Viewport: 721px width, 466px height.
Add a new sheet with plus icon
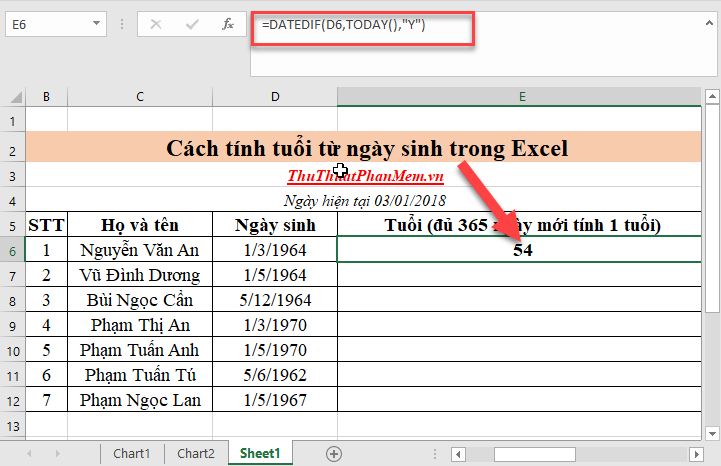(334, 454)
